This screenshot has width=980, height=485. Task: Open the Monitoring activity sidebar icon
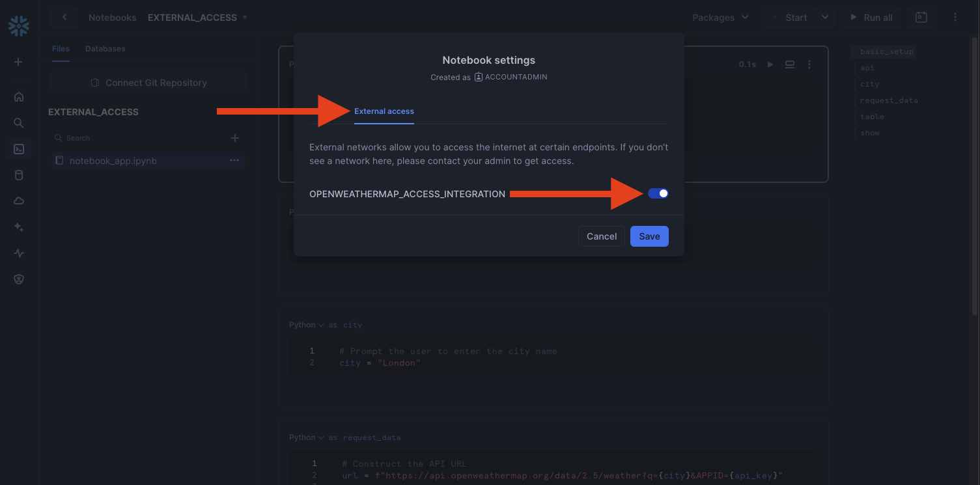[19, 253]
